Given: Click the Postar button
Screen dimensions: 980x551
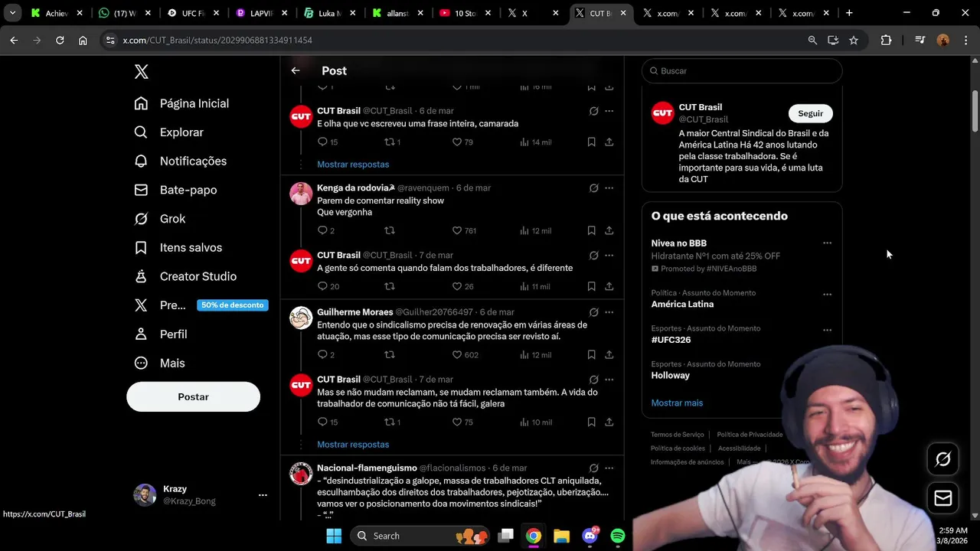Looking at the screenshot, I should [x=193, y=397].
